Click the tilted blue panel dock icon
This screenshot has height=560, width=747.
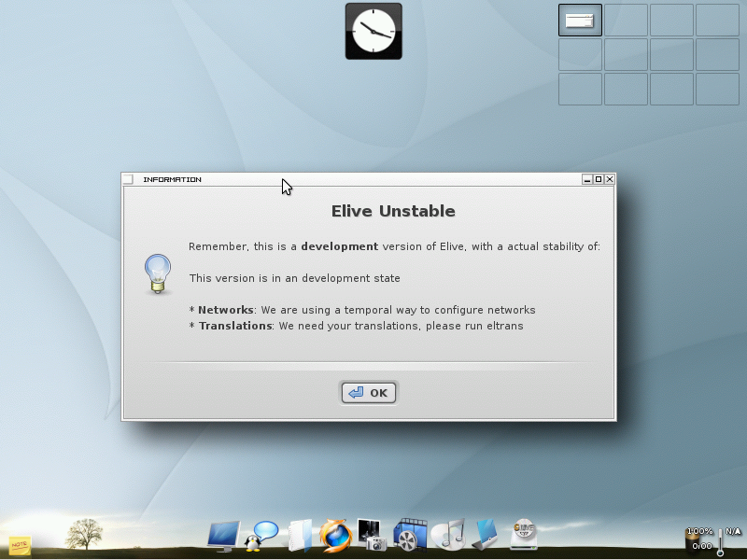tap(486, 534)
